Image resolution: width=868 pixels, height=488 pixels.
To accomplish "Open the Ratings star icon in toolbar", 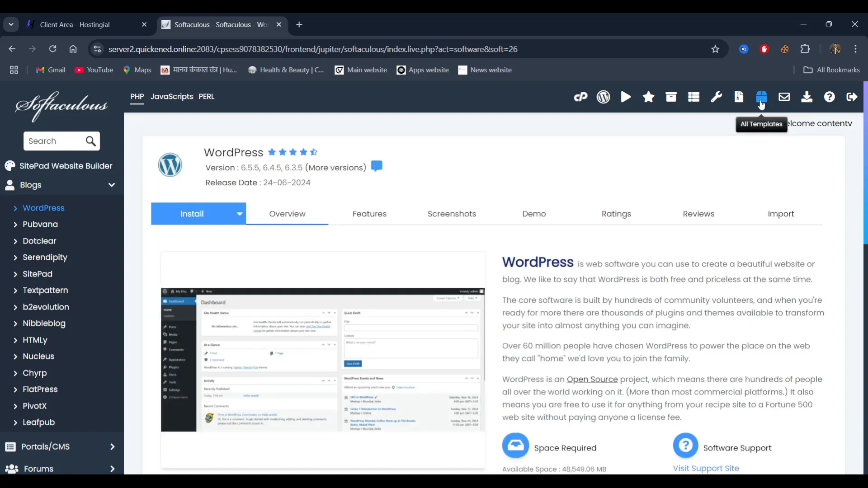I will click(648, 97).
